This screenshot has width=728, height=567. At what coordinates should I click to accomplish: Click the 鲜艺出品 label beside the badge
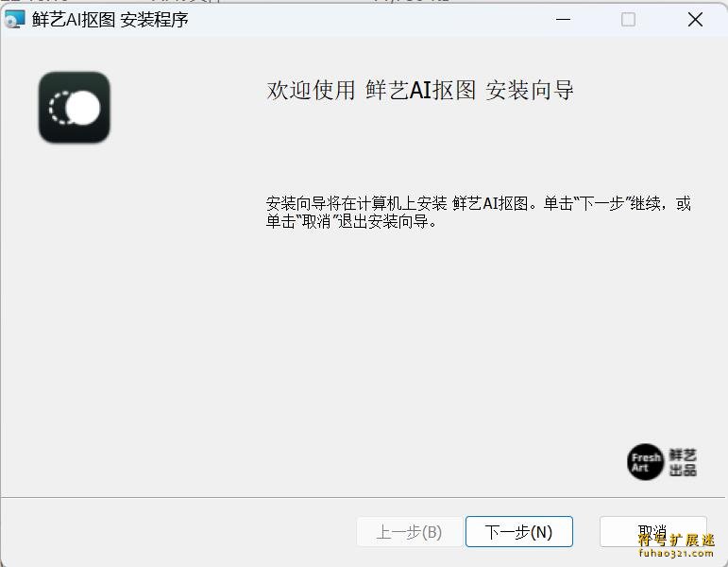683,462
